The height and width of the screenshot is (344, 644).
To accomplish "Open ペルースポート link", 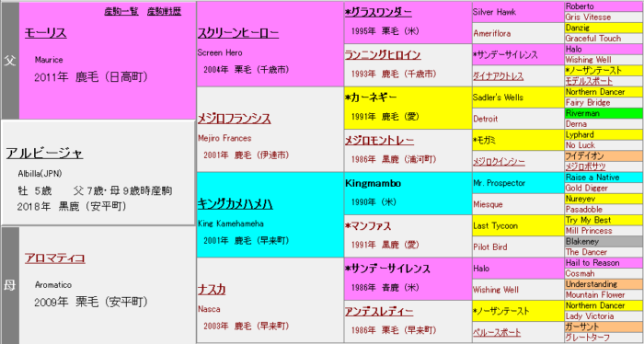I will (x=497, y=333).
